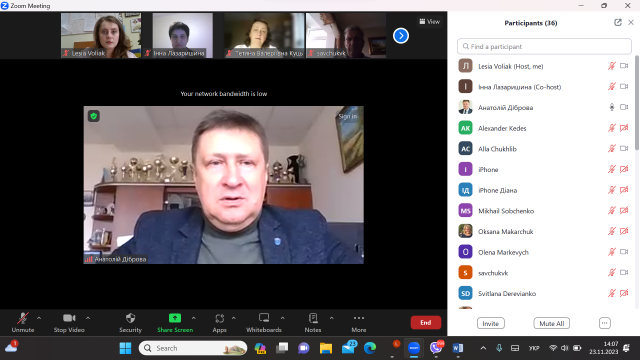This screenshot has height=360, width=640.
Task: Click muted mic icon for Oksana Makarchuk
Action: point(611,231)
